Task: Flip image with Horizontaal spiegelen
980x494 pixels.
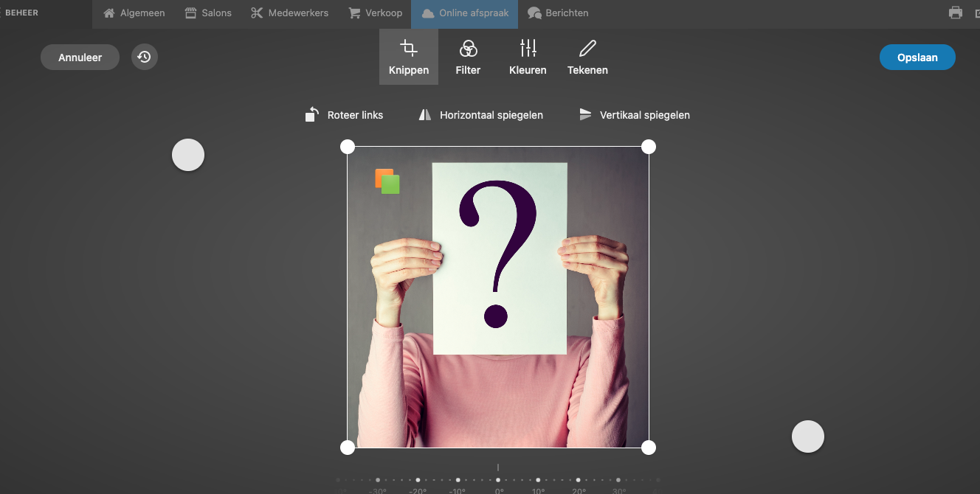Action: pyautogui.click(x=480, y=115)
